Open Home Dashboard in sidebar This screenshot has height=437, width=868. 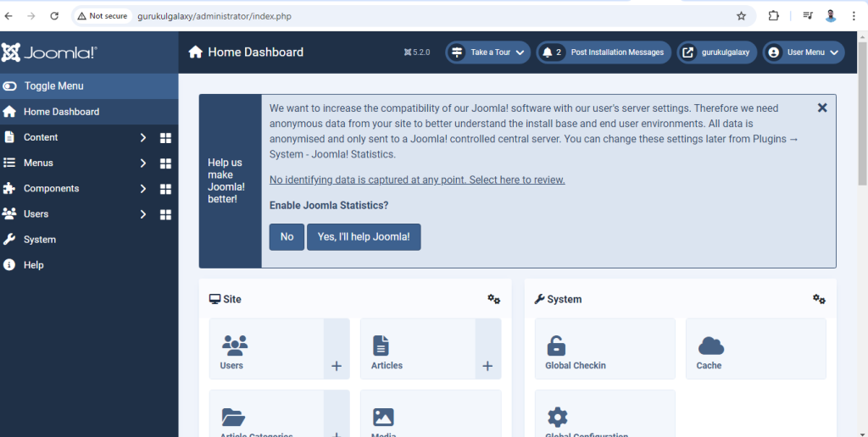point(89,112)
